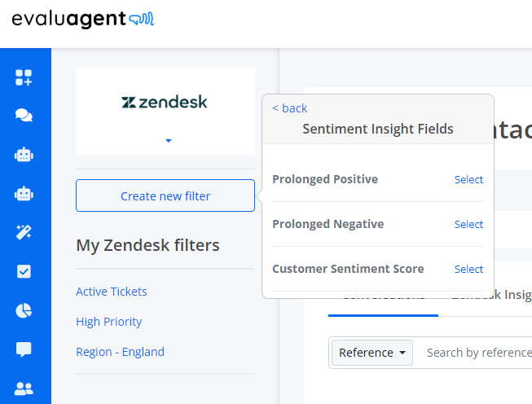
Task: Expand the Zendesk integration dropdown arrow
Action: tap(169, 140)
